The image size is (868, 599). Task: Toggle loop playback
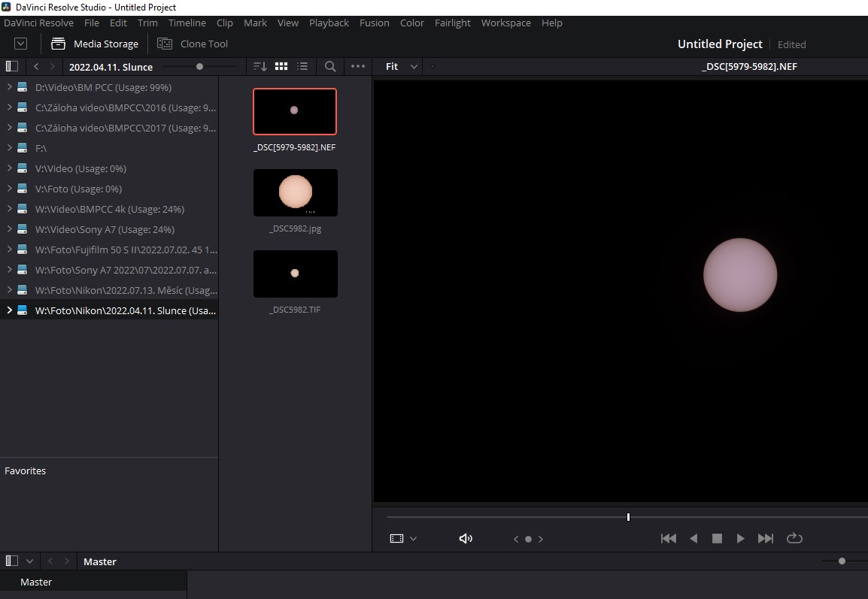pyautogui.click(x=794, y=538)
